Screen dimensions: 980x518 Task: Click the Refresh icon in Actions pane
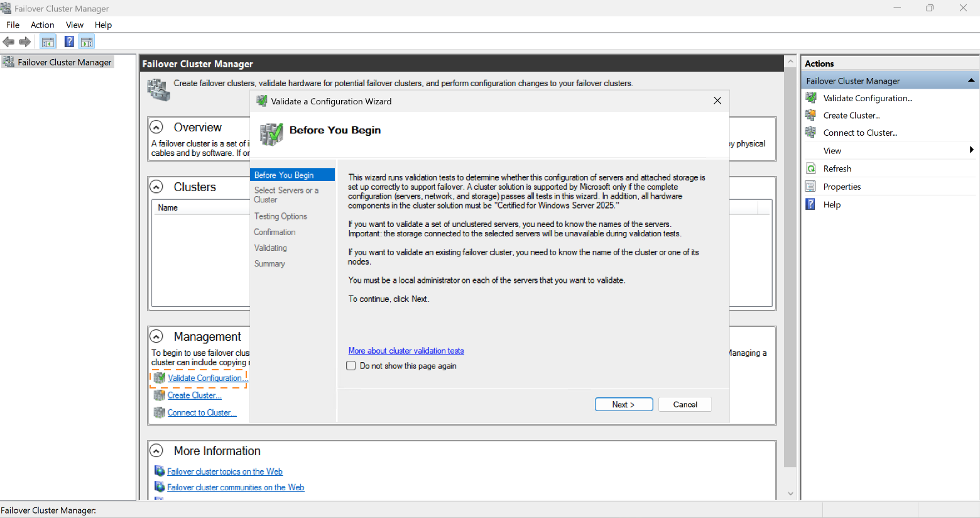[811, 168]
